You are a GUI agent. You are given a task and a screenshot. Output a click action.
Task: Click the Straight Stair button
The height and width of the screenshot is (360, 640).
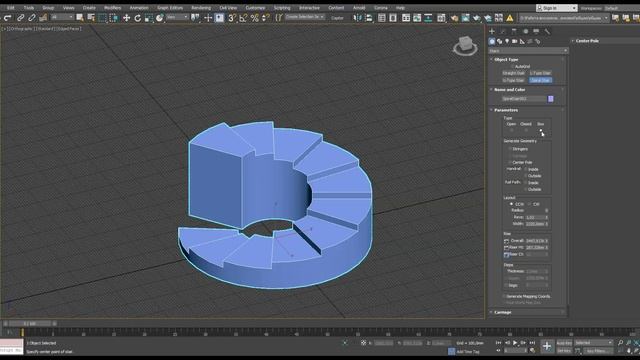coord(514,73)
